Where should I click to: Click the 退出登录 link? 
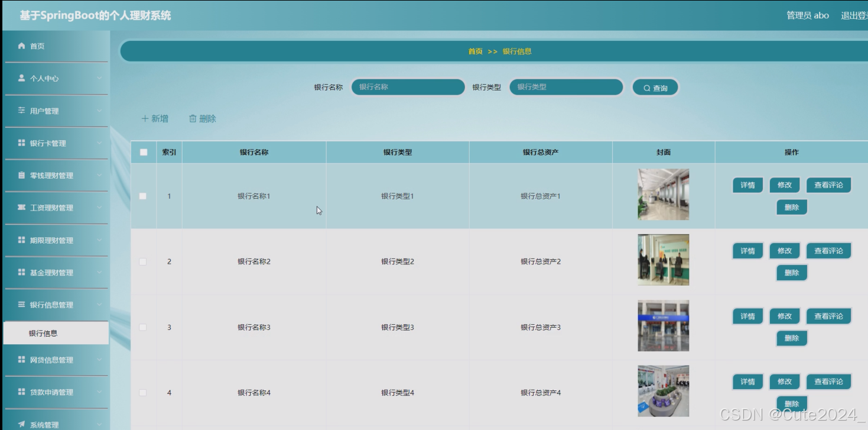[854, 15]
